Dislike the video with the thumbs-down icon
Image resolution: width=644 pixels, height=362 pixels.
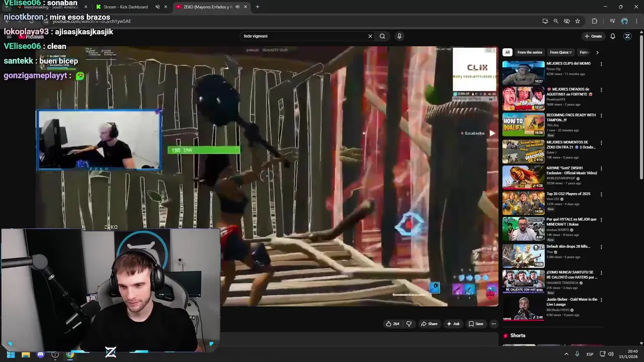[409, 324]
